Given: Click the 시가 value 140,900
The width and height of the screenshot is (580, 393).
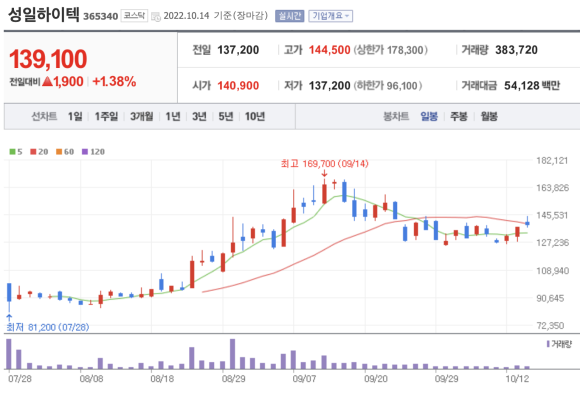Looking at the screenshot, I should click(x=238, y=86).
